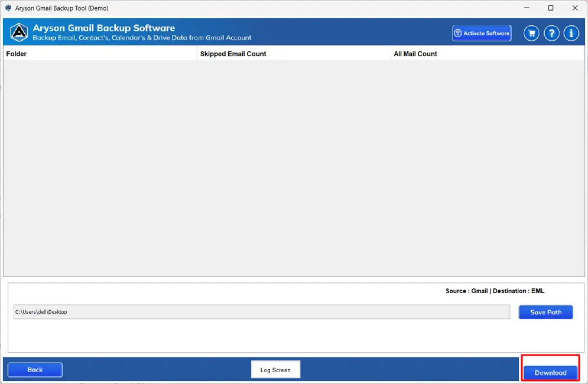
Task: Select the Folder column header
Action: click(x=100, y=54)
